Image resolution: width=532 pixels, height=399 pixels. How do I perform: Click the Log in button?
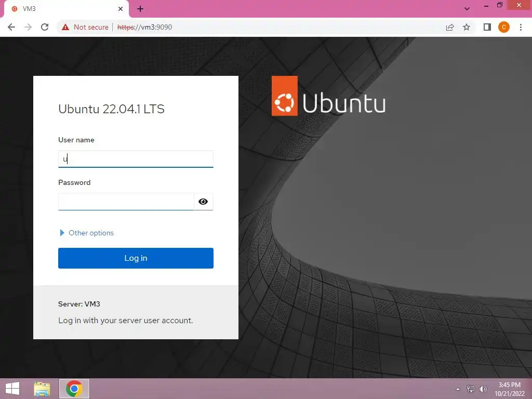click(x=136, y=258)
